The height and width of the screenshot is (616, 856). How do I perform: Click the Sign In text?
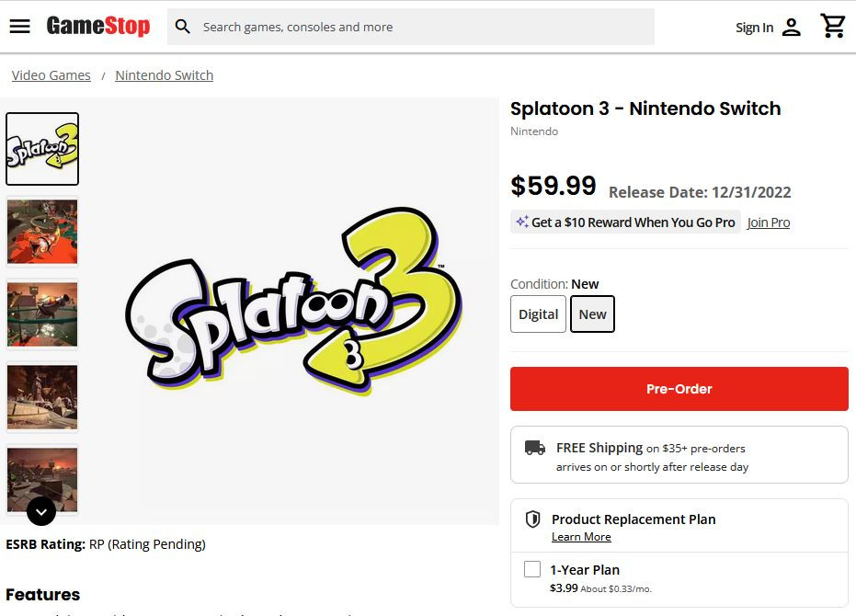tap(754, 28)
